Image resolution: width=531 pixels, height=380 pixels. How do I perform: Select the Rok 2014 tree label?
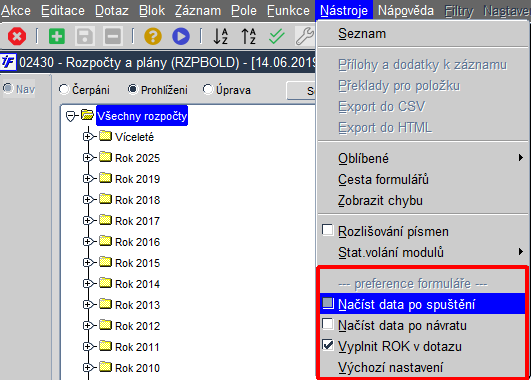(137, 284)
